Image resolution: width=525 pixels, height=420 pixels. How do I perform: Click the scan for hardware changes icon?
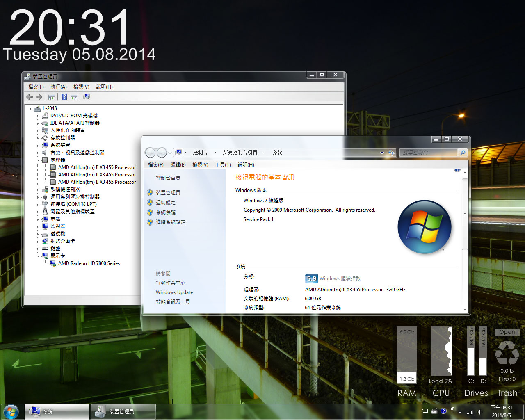[86, 97]
